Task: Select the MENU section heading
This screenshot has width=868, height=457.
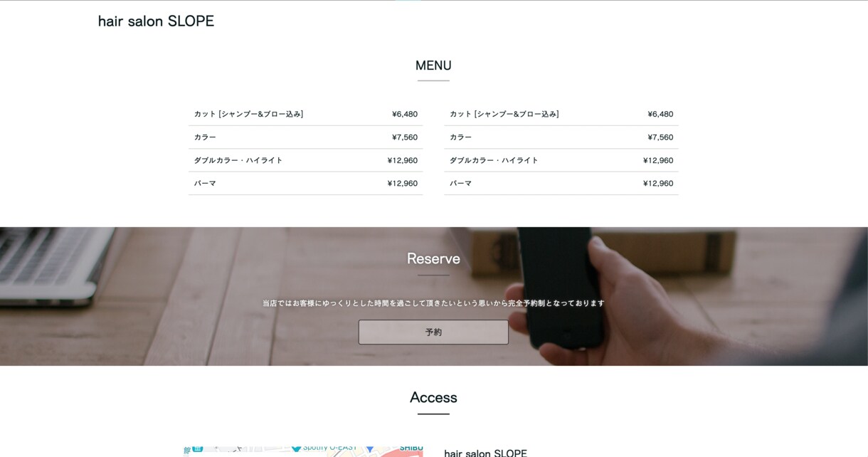Action: coord(433,65)
